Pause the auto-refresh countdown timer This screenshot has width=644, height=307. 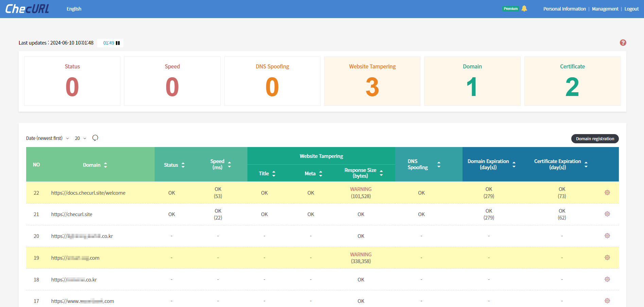coord(118,43)
